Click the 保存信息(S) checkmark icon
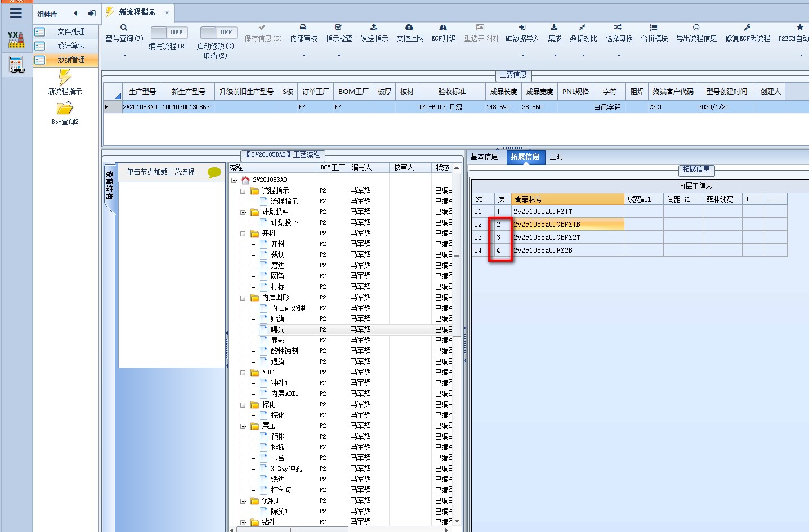 pyautogui.click(x=262, y=27)
